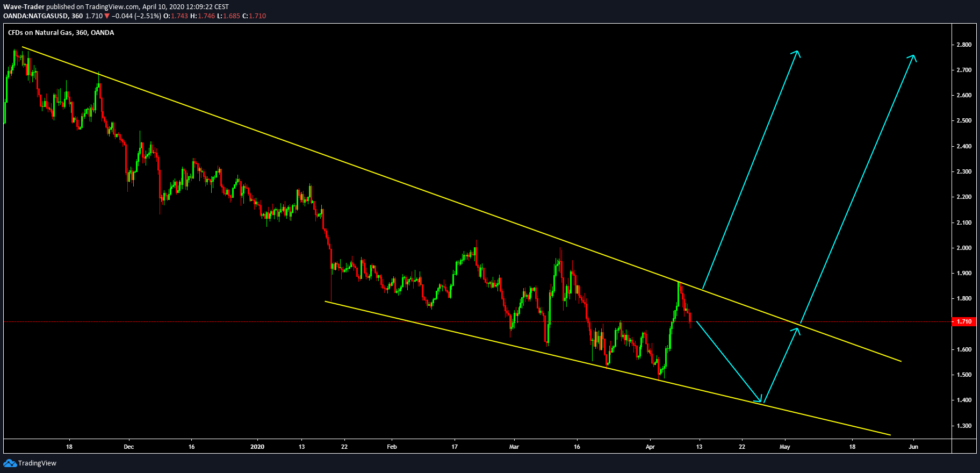Click the Apr label on the time axis
Screen dimensions: 980x473
[650, 447]
